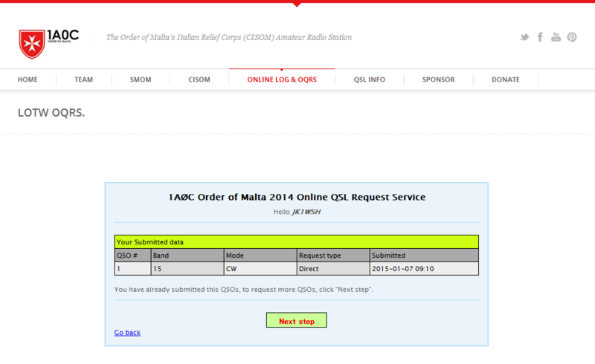Click the 'You have already submitted this QSOs' notice
The width and height of the screenshot is (595, 364).
244,289
